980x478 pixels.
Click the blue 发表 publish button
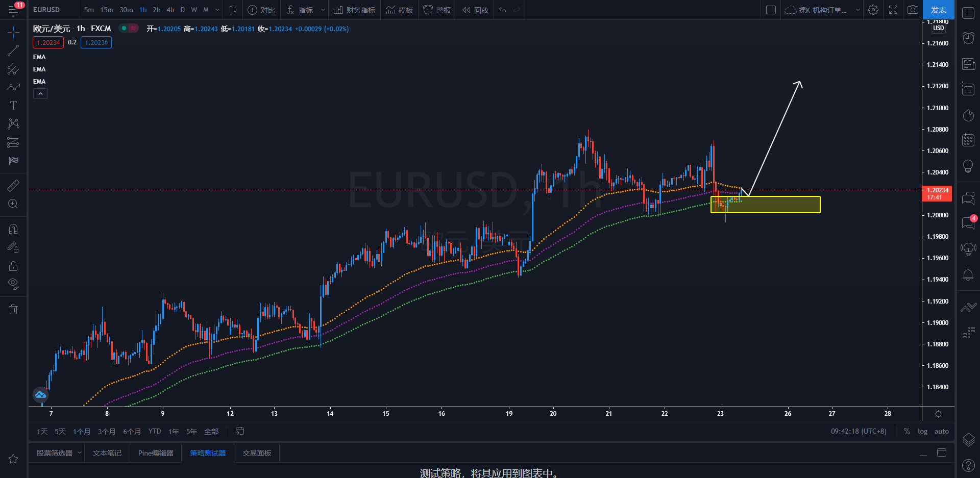[938, 10]
